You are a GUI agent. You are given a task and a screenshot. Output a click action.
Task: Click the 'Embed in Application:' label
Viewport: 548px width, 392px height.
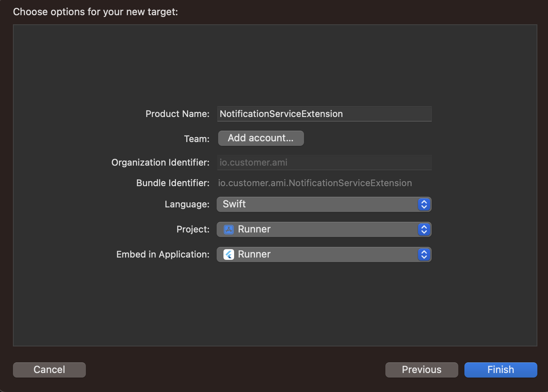coord(163,254)
